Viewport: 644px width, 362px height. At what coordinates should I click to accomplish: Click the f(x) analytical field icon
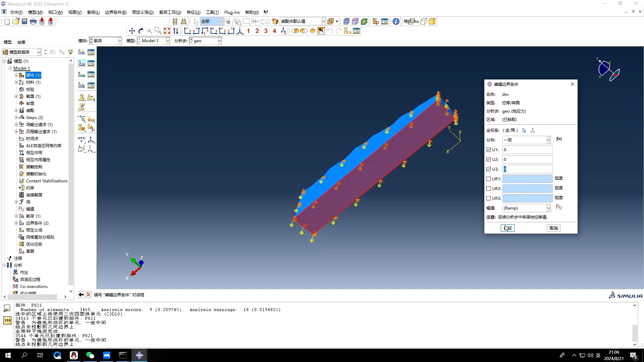tap(559, 139)
